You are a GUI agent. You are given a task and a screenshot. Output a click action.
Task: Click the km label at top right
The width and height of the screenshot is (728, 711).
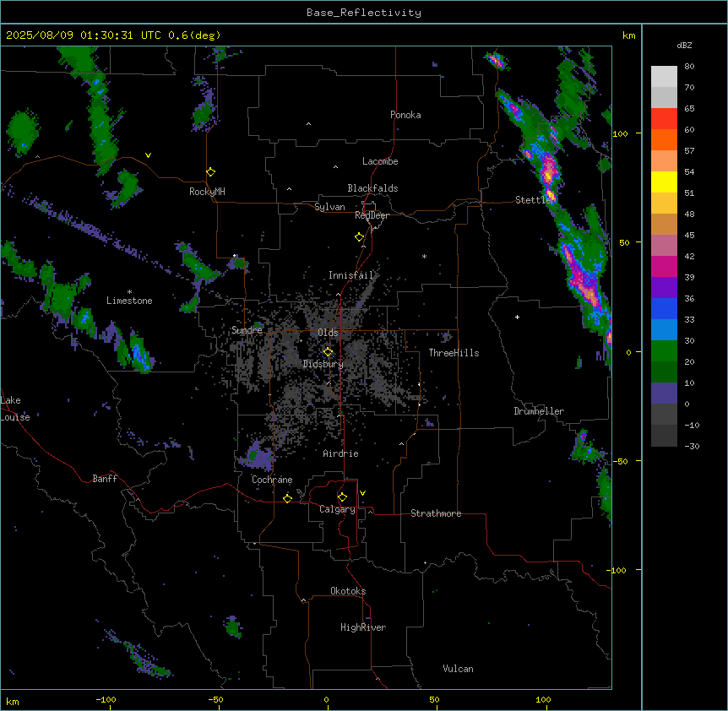coord(629,35)
